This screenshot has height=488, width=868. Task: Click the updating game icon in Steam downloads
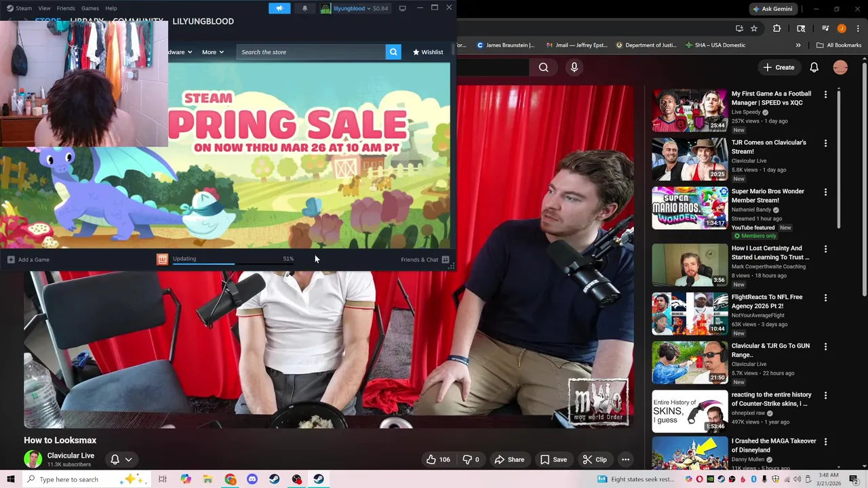(x=162, y=260)
